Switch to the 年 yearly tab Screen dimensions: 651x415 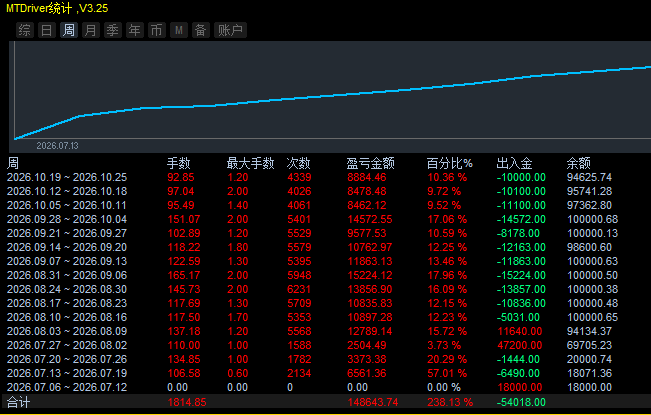[x=135, y=30]
